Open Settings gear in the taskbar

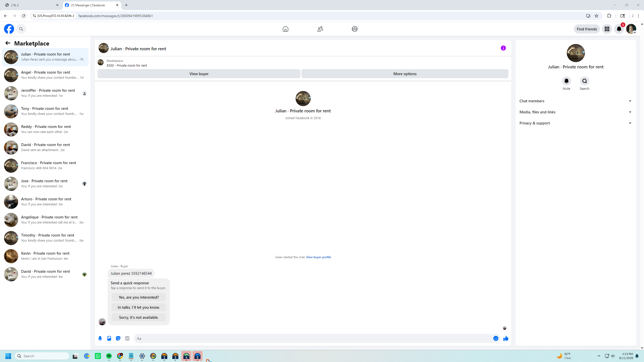142,356
